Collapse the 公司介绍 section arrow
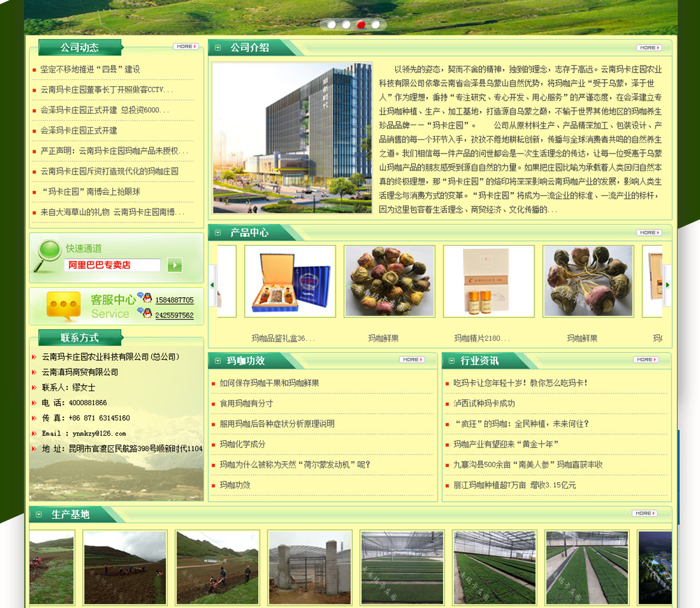The width and height of the screenshot is (700, 608). pyautogui.click(x=218, y=48)
